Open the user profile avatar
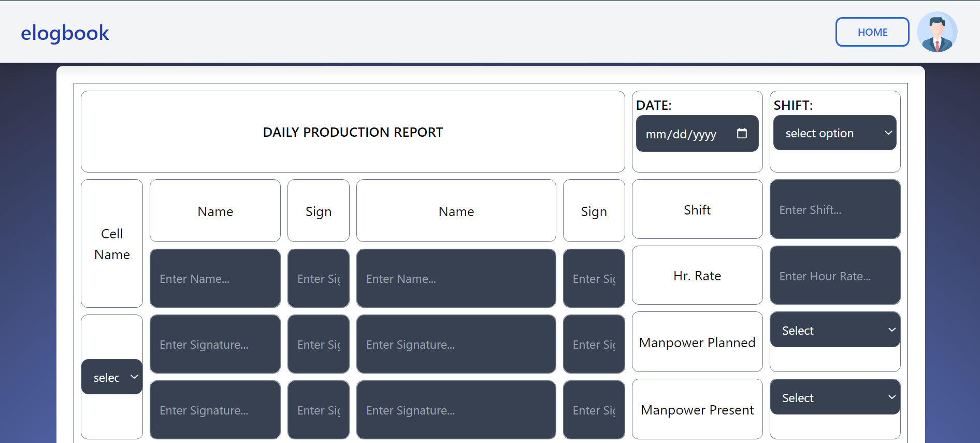Image resolution: width=980 pixels, height=443 pixels. (937, 32)
